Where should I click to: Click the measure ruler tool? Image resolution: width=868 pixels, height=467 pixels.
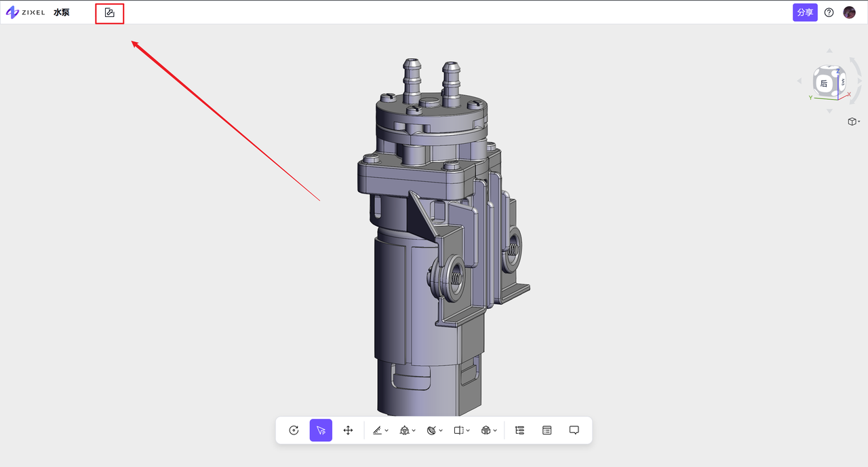(377, 430)
